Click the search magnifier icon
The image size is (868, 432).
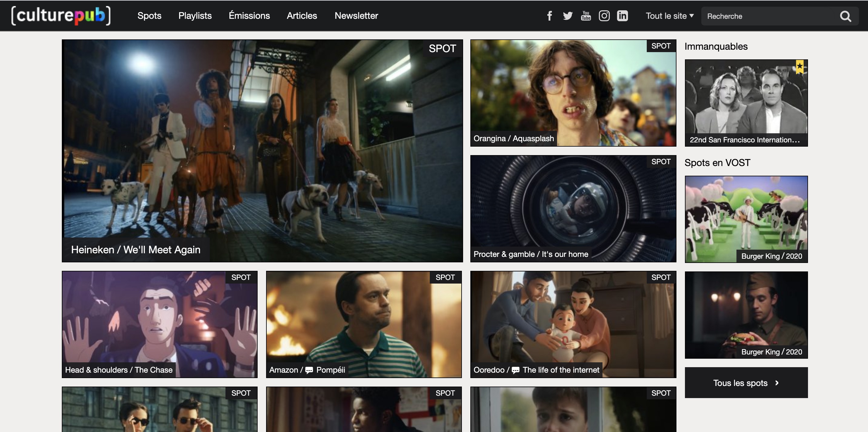click(846, 16)
